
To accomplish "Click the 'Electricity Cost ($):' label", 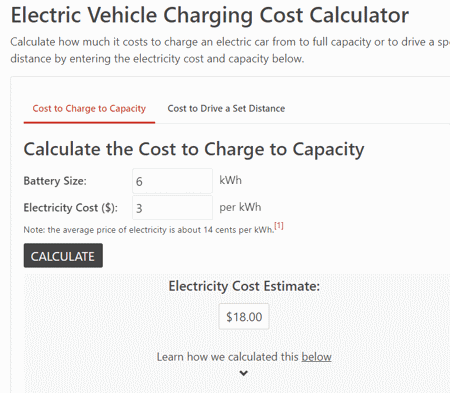I will click(x=70, y=208).
